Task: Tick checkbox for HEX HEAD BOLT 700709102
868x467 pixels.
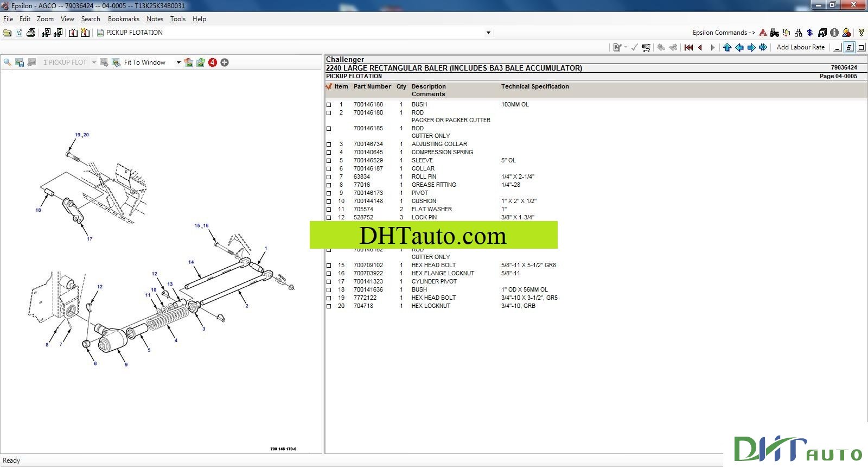Action: [329, 266]
